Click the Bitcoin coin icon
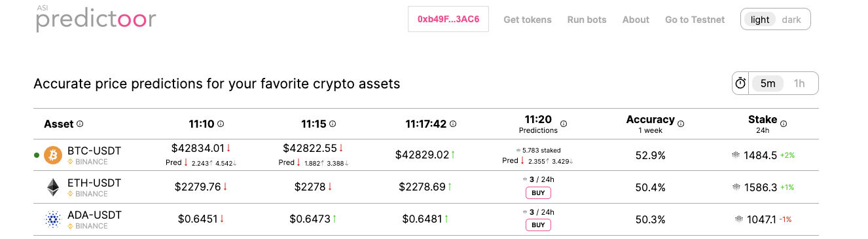 point(52,155)
